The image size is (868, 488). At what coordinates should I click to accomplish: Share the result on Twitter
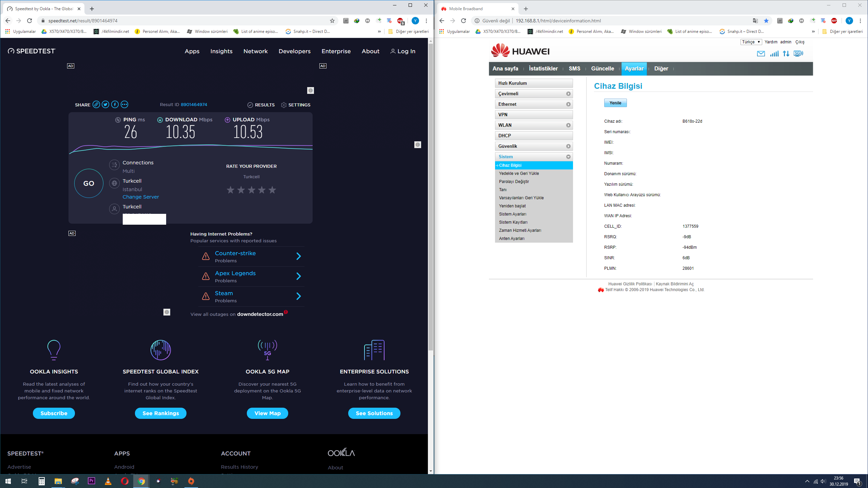(105, 104)
